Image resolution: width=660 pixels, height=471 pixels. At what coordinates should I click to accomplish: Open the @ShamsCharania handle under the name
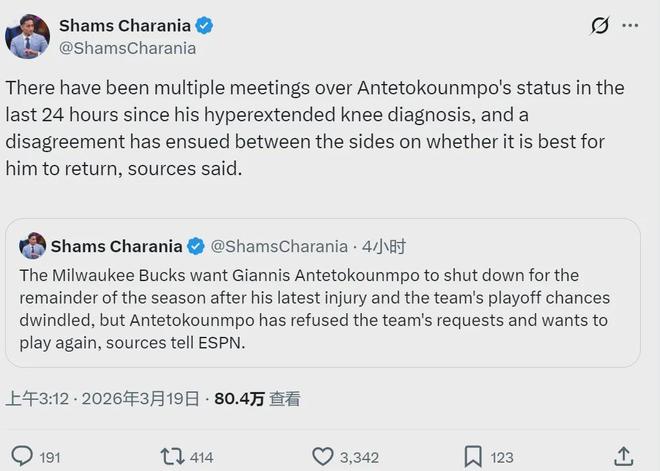(x=127, y=48)
